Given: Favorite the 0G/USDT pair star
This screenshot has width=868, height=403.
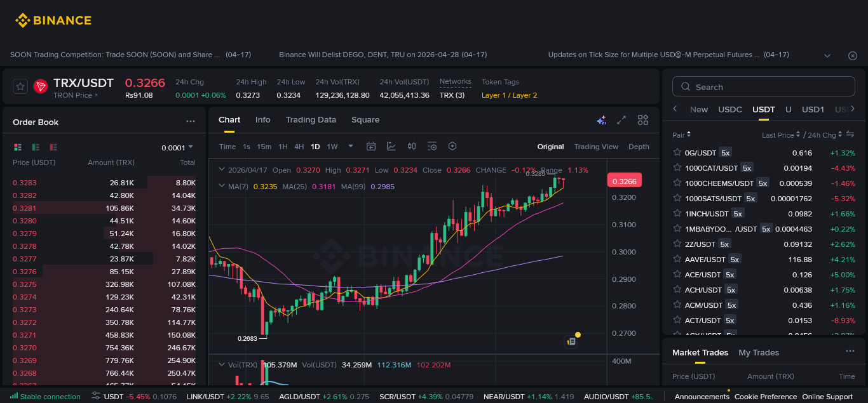Looking at the screenshot, I should [677, 152].
